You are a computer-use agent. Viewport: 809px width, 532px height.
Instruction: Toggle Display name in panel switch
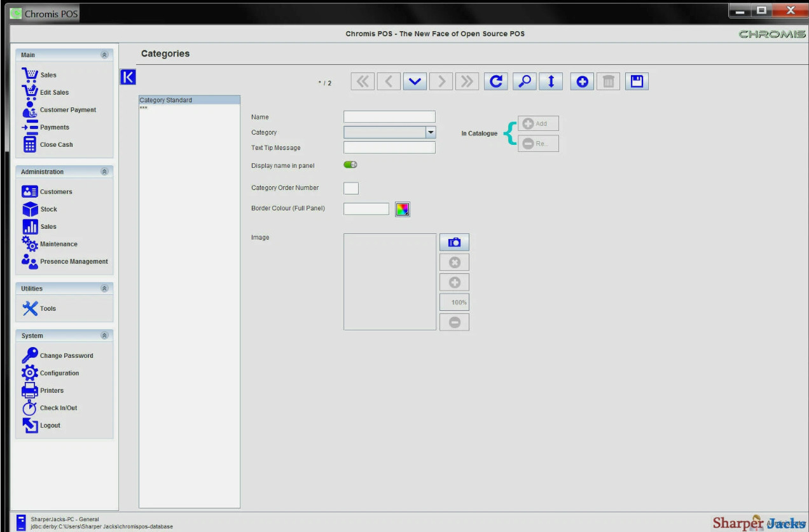[350, 165]
